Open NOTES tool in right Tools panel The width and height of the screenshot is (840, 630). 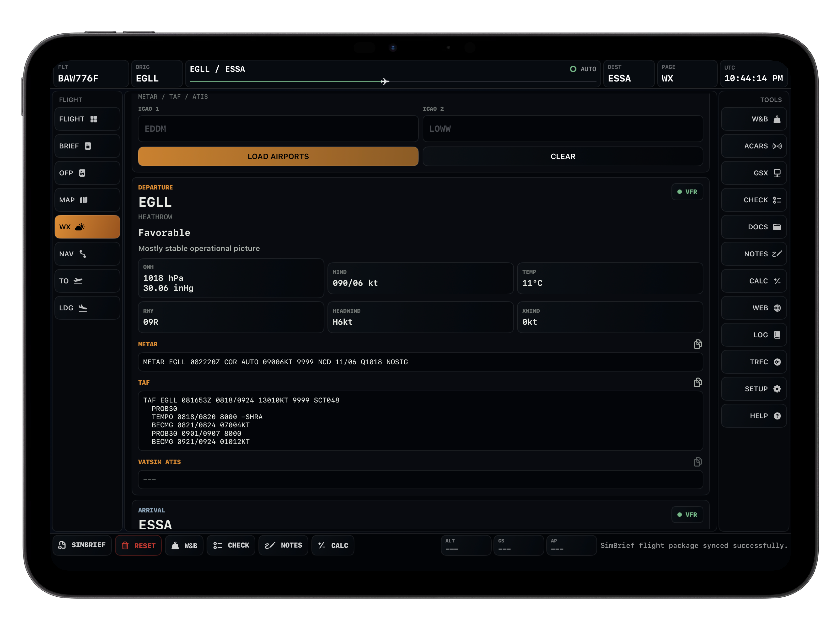[x=753, y=254]
